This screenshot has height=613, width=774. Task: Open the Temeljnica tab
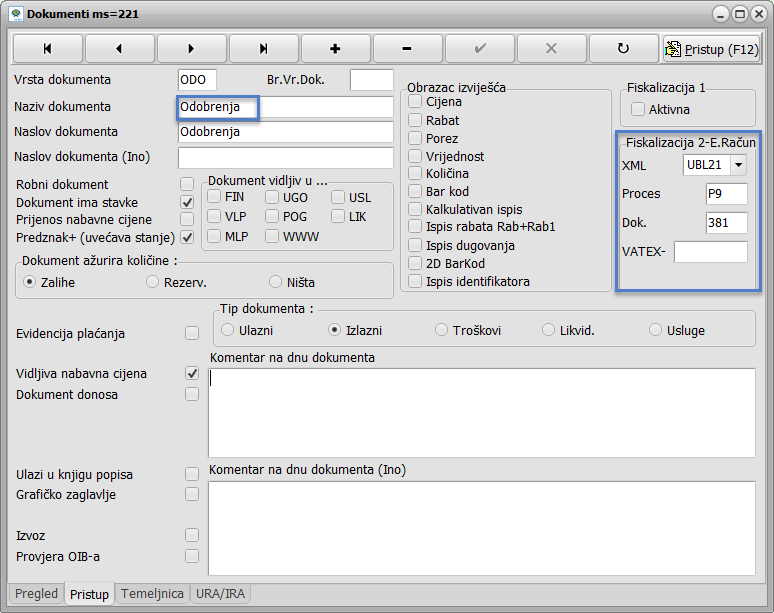(x=152, y=594)
